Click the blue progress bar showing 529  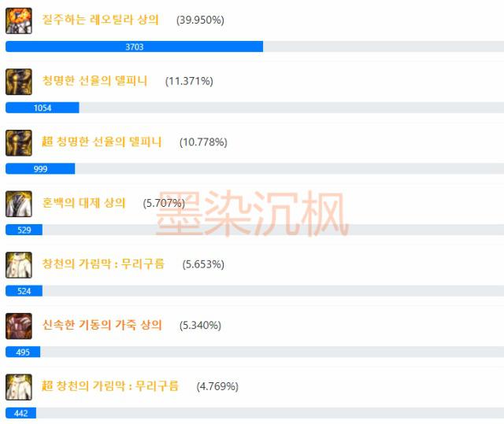[x=24, y=230]
